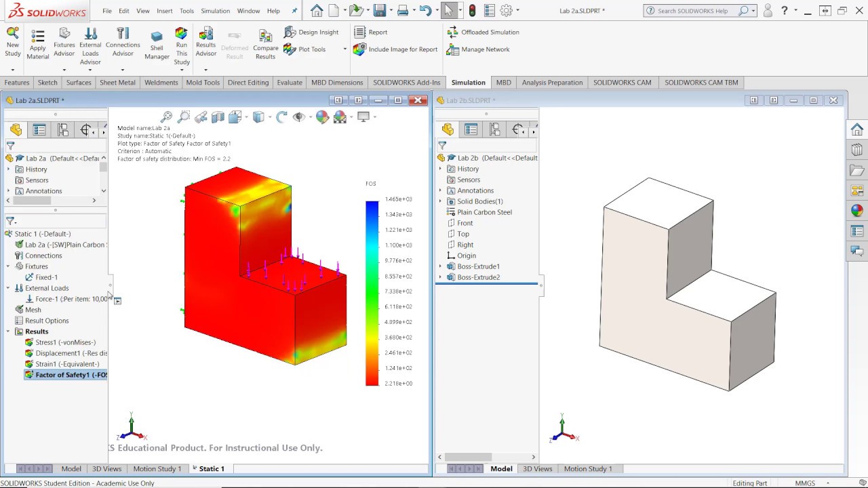Select Stress1 (-vonMises-) result
The image size is (868, 488).
(x=60, y=342)
